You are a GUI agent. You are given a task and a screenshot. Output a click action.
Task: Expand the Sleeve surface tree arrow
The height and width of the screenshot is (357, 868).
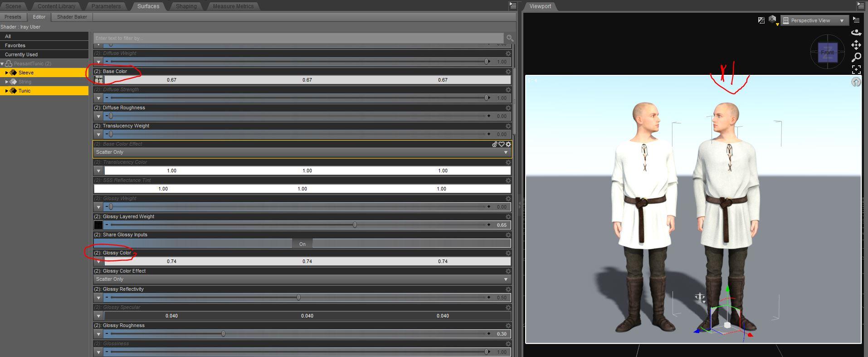coord(6,73)
